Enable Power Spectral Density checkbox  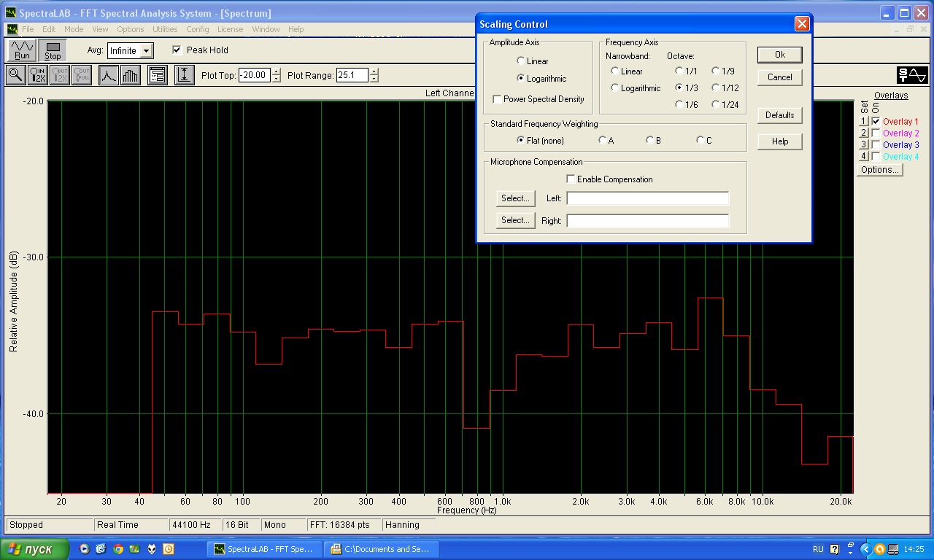[498, 99]
